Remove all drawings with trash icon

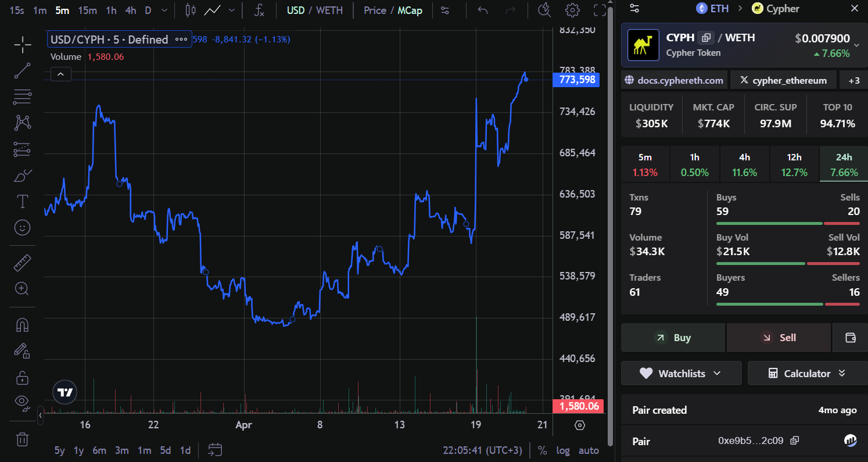23,439
